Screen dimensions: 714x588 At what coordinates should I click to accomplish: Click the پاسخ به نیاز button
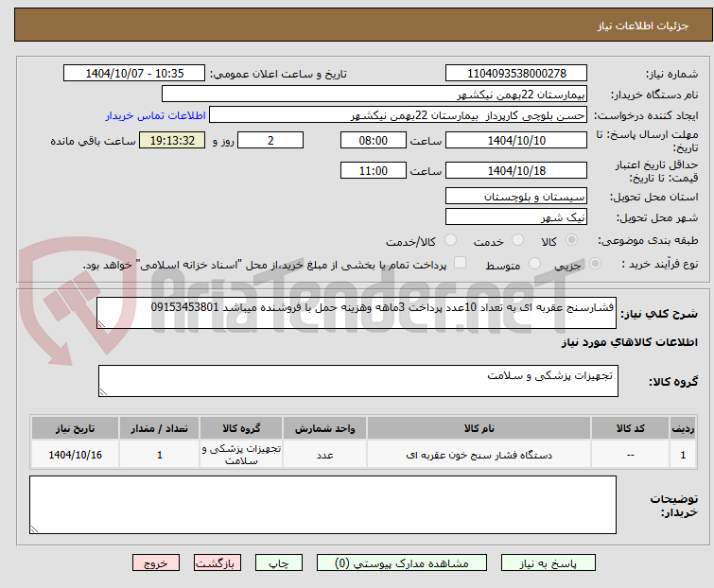549,563
